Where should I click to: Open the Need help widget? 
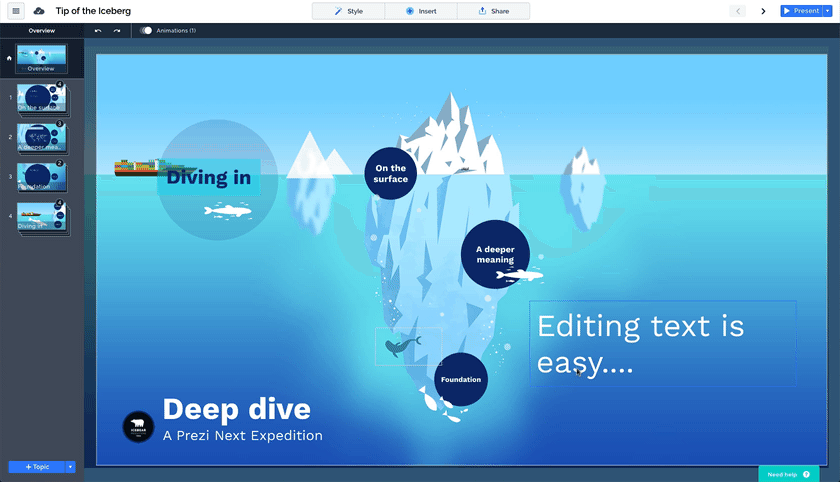(788, 474)
